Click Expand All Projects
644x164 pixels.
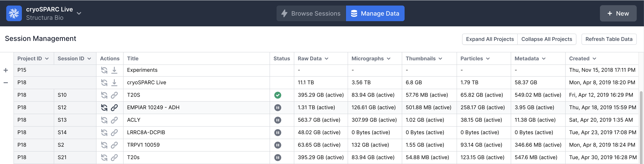pyautogui.click(x=490, y=39)
